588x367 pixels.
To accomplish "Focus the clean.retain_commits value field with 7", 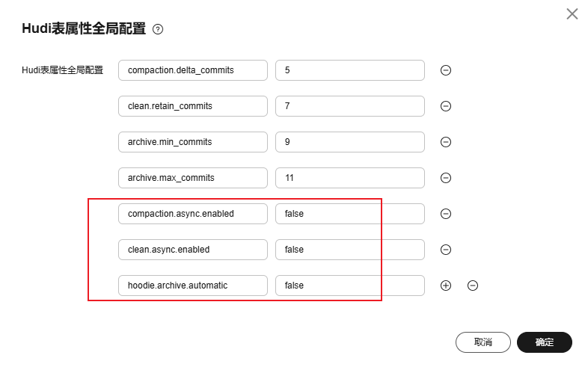I will pyautogui.click(x=350, y=106).
